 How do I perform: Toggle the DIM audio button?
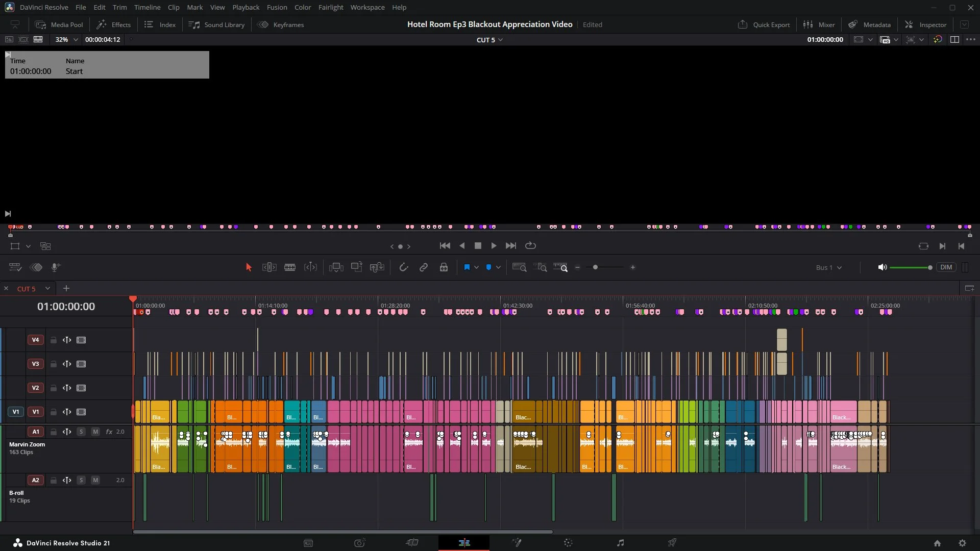point(946,267)
